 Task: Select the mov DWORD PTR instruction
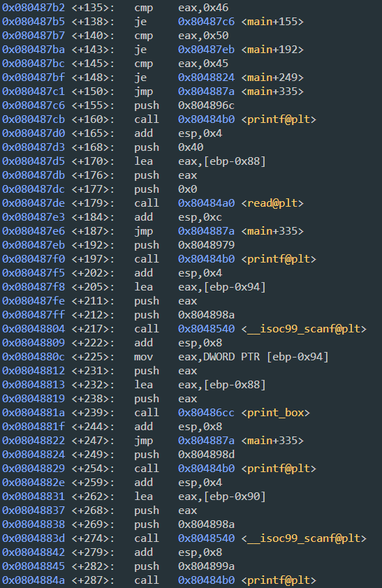tap(231, 357)
